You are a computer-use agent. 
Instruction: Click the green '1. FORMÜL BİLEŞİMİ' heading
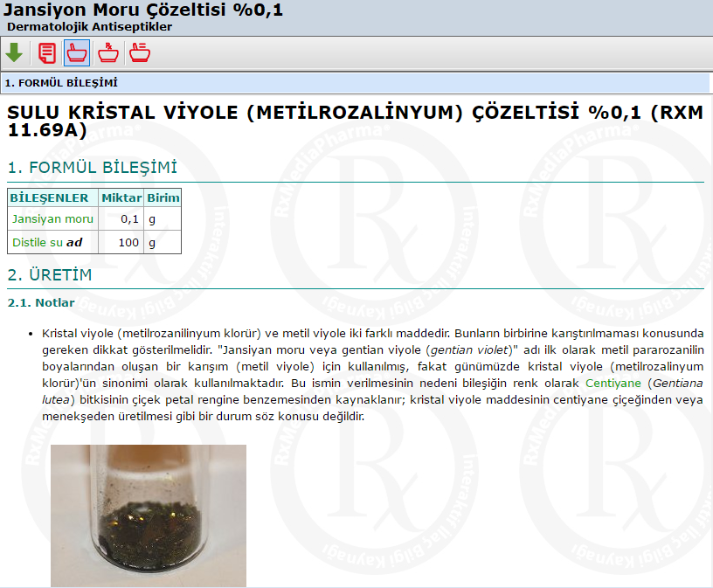click(93, 168)
